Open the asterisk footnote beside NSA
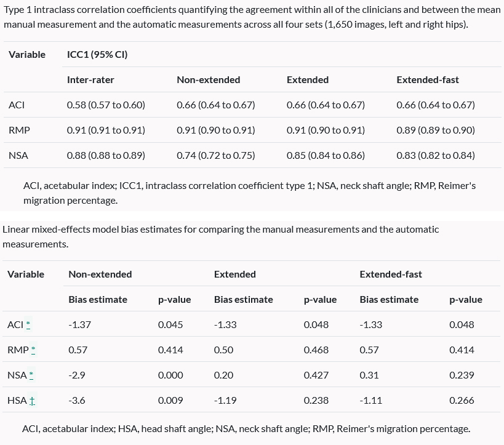Image resolution: width=504 pixels, height=445 pixels. (x=31, y=375)
